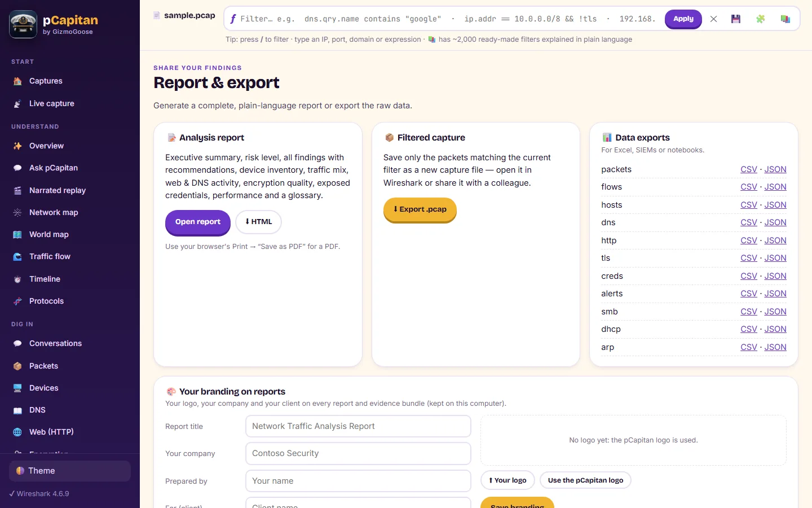Download creds as CSV
812x508 pixels.
point(749,276)
